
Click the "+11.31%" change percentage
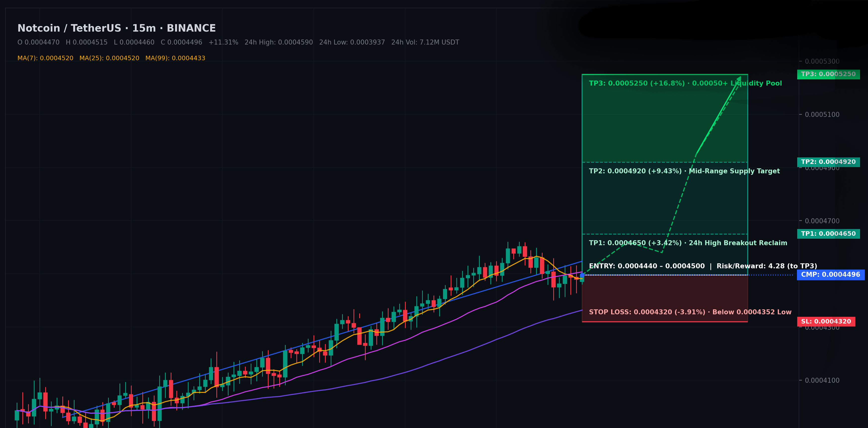(223, 43)
